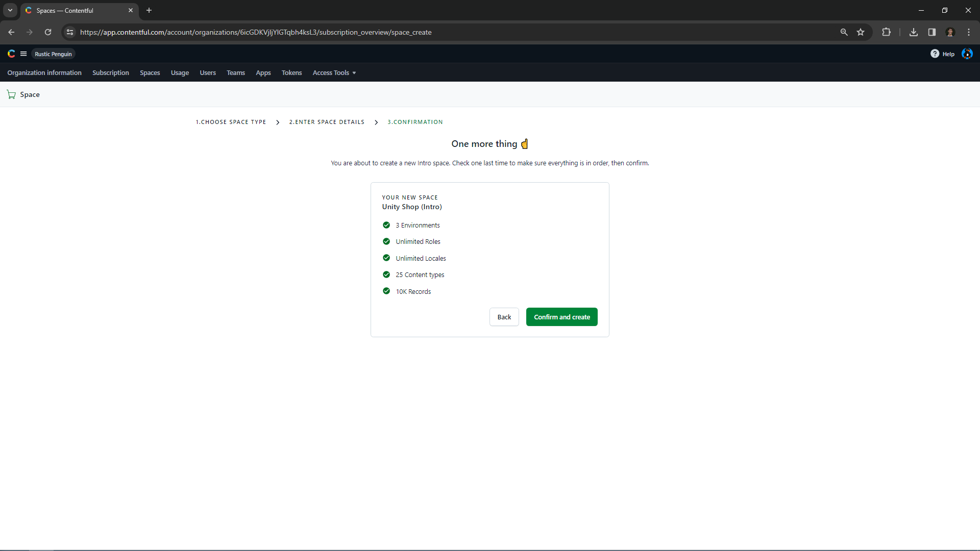Click the user avatar in the top-right corner

pyautogui.click(x=967, y=54)
